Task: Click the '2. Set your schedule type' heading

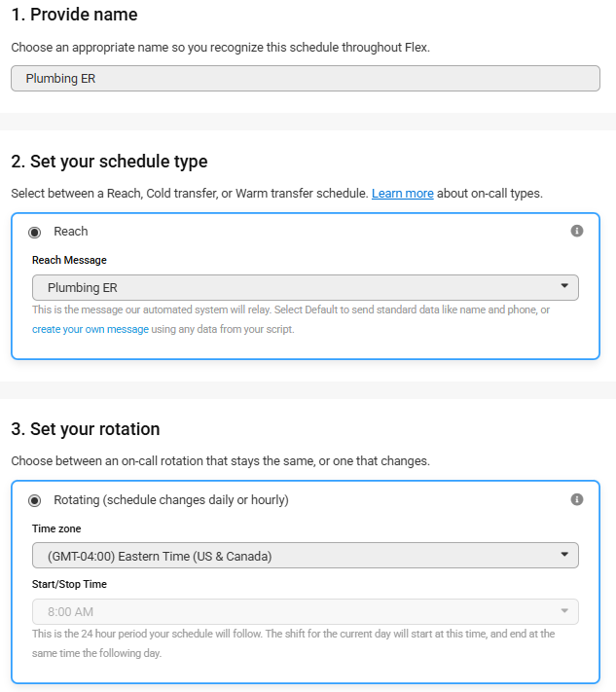Action: (109, 162)
